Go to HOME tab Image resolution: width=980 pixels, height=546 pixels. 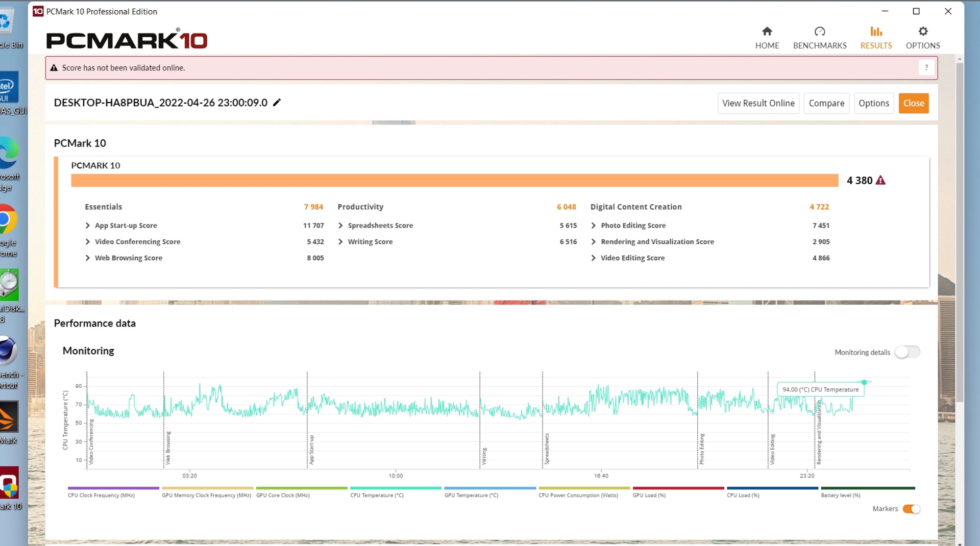[767, 38]
